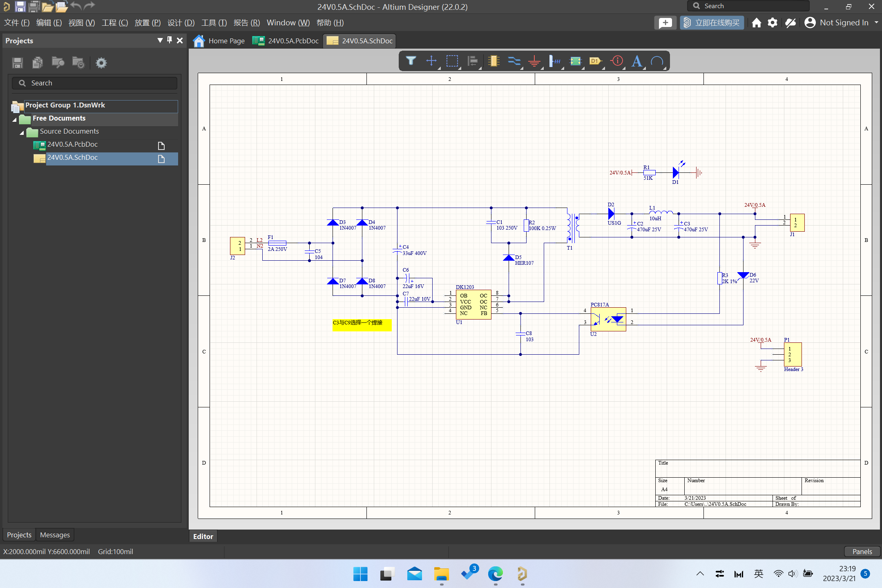Open Mail app from taskbar

pos(415,574)
